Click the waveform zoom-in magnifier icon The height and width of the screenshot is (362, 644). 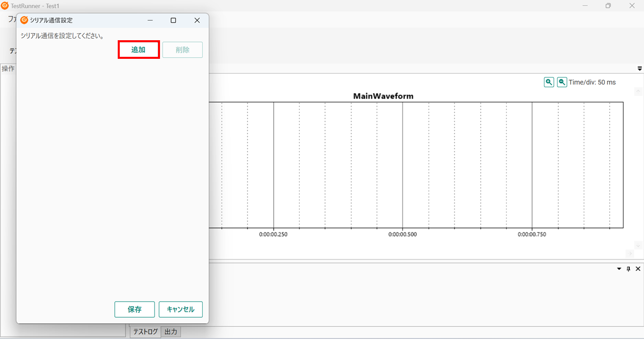(549, 82)
